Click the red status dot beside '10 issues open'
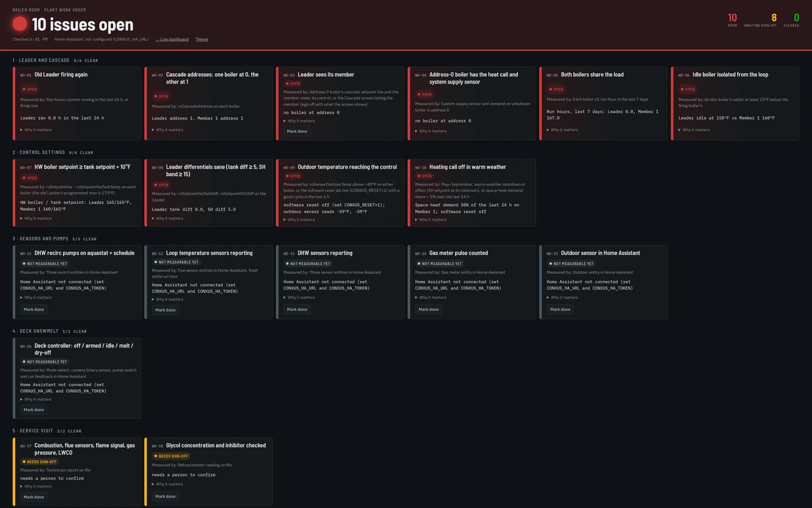The height and width of the screenshot is (508, 812). point(20,24)
